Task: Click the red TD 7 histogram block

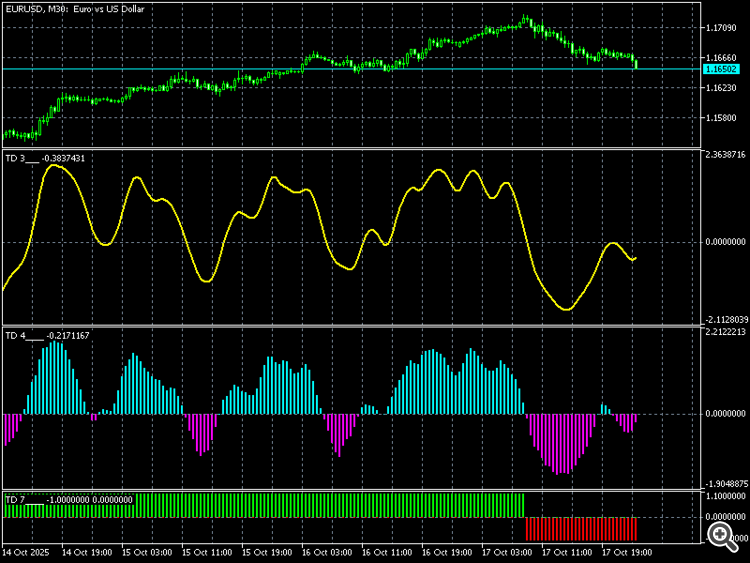Action: (x=581, y=529)
